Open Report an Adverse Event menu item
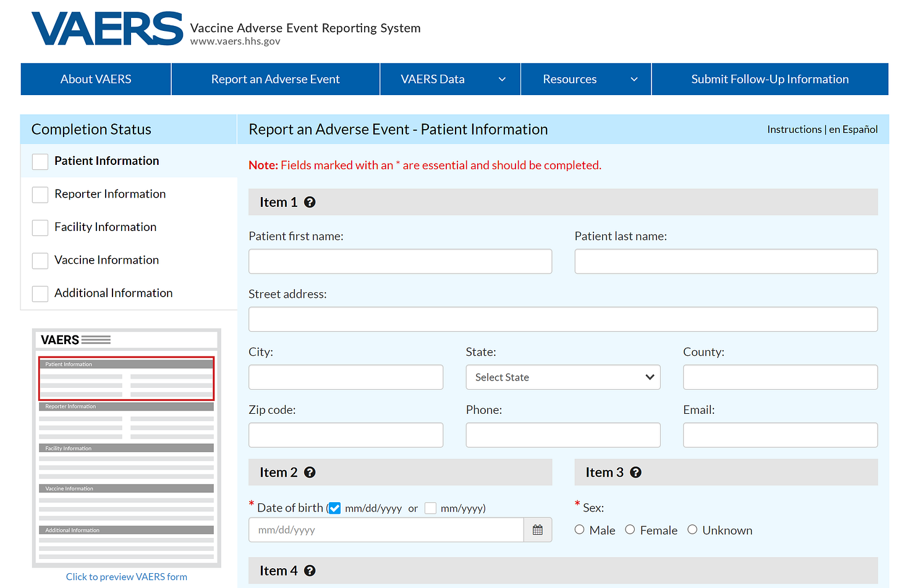Viewport: 900px width, 588px height. [276, 79]
